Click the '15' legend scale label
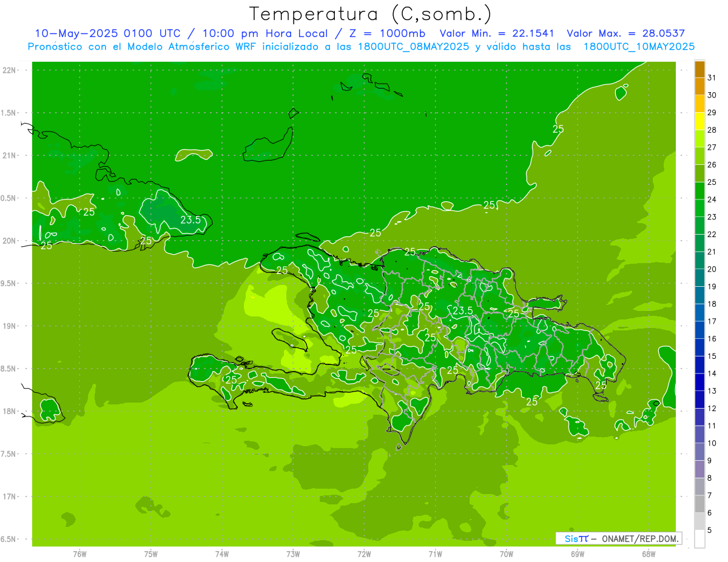This screenshot has width=728, height=562. (x=712, y=356)
